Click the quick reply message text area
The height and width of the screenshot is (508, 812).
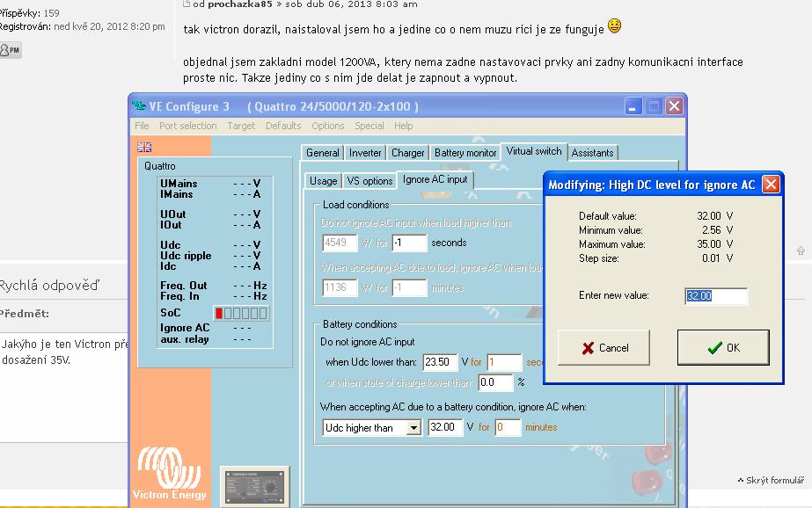tap(63, 388)
